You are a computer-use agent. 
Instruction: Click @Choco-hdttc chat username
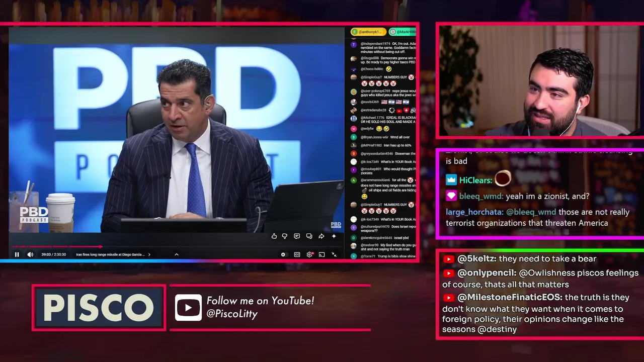click(372, 69)
